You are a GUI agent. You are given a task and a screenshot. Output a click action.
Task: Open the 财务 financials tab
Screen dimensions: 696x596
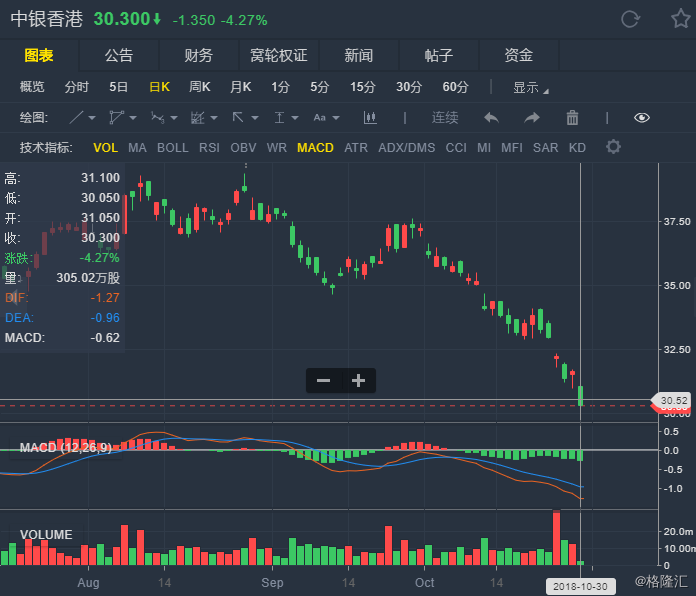point(199,55)
